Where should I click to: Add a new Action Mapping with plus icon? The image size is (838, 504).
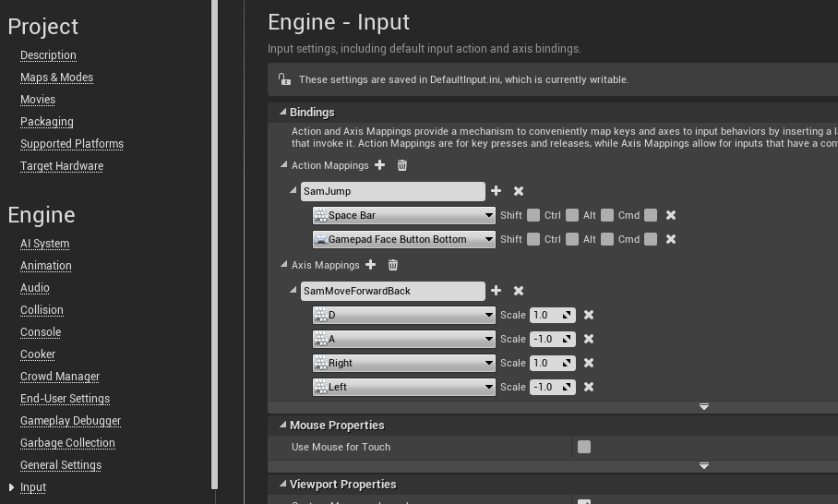[380, 165]
